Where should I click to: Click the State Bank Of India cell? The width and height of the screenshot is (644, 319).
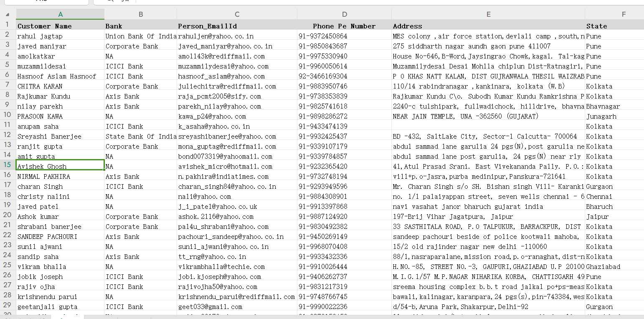tap(141, 137)
